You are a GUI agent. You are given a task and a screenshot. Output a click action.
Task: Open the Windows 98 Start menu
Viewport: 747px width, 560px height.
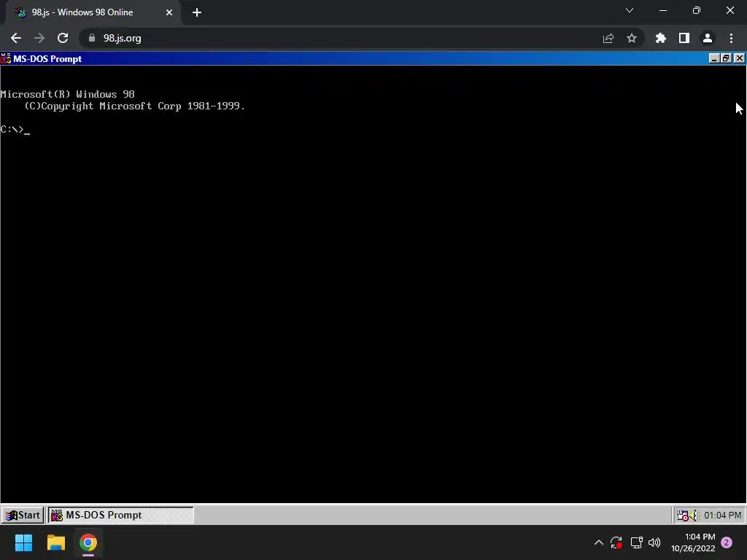click(x=23, y=515)
